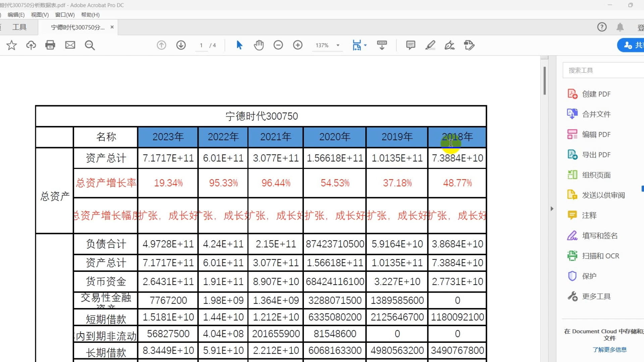Click the 2023年 header cell
Viewport: 644px width, 362px height.
(x=168, y=137)
